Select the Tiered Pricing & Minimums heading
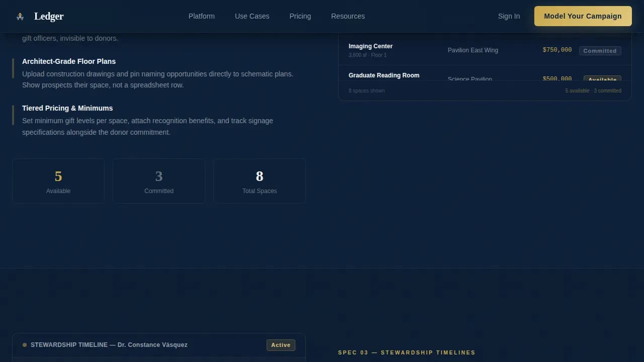Viewport: 644px width, 362px height. click(67, 108)
